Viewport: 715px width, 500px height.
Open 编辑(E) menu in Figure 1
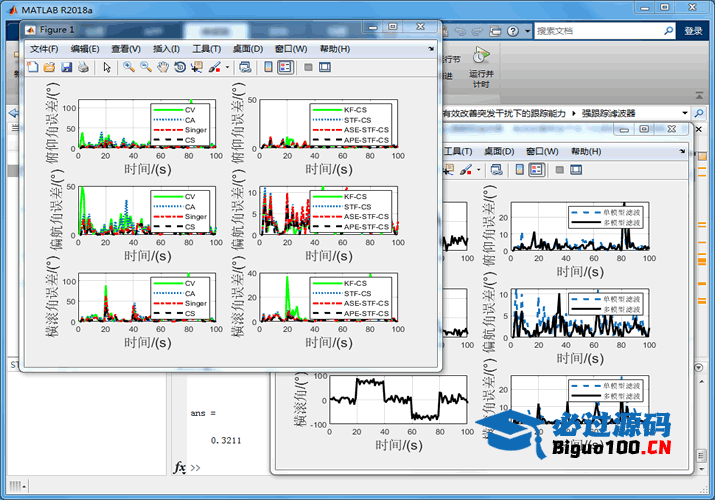[x=85, y=49]
